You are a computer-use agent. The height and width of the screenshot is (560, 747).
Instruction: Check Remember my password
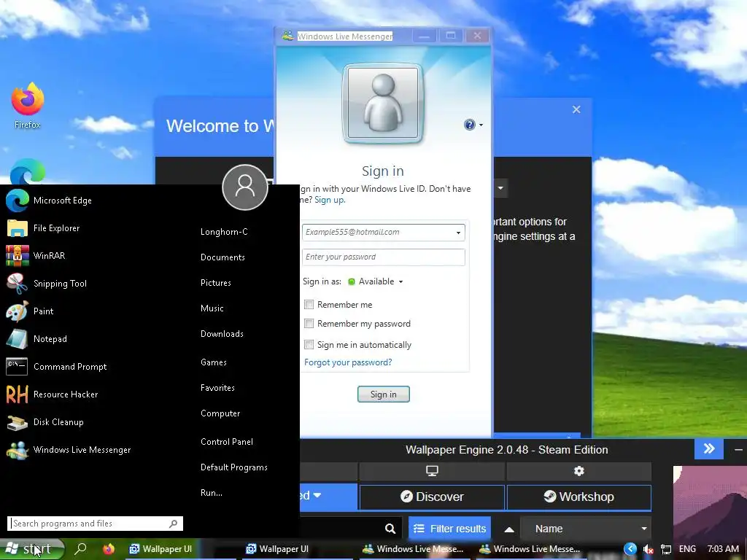309,324
